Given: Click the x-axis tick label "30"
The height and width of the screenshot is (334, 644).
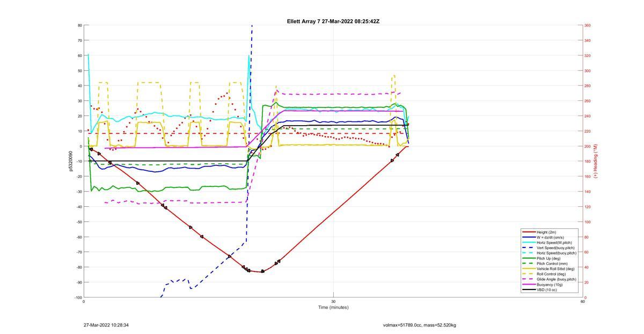Looking at the screenshot, I should (x=333, y=301).
